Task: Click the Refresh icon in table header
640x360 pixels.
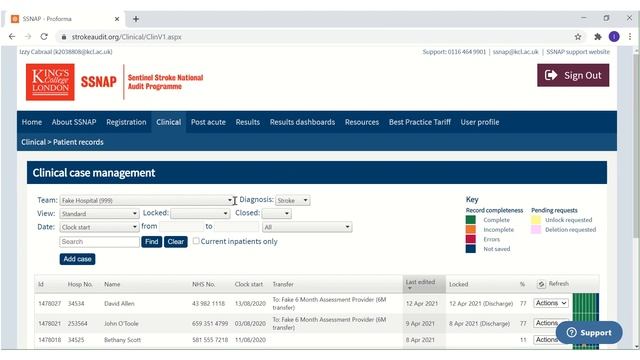Action: pyautogui.click(x=541, y=284)
